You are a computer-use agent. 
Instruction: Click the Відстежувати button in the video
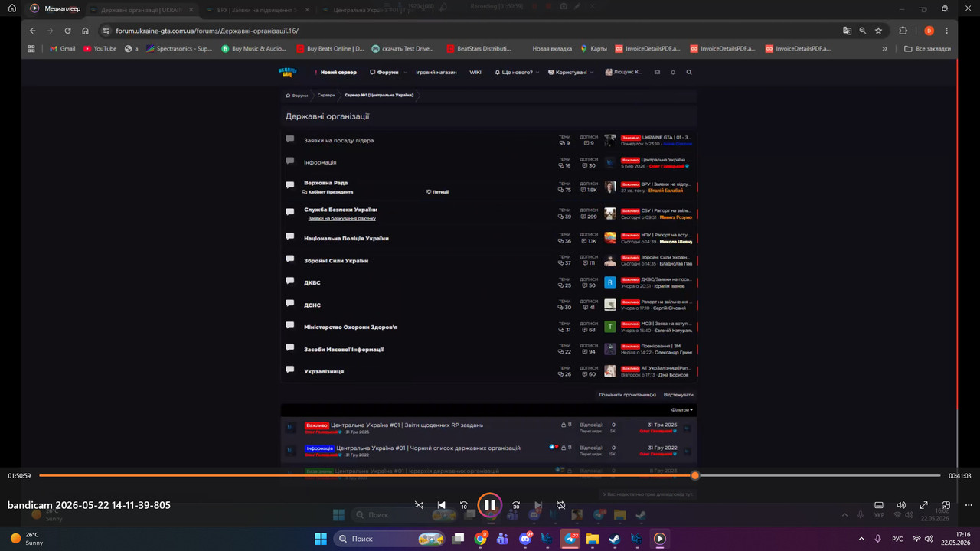[678, 395]
